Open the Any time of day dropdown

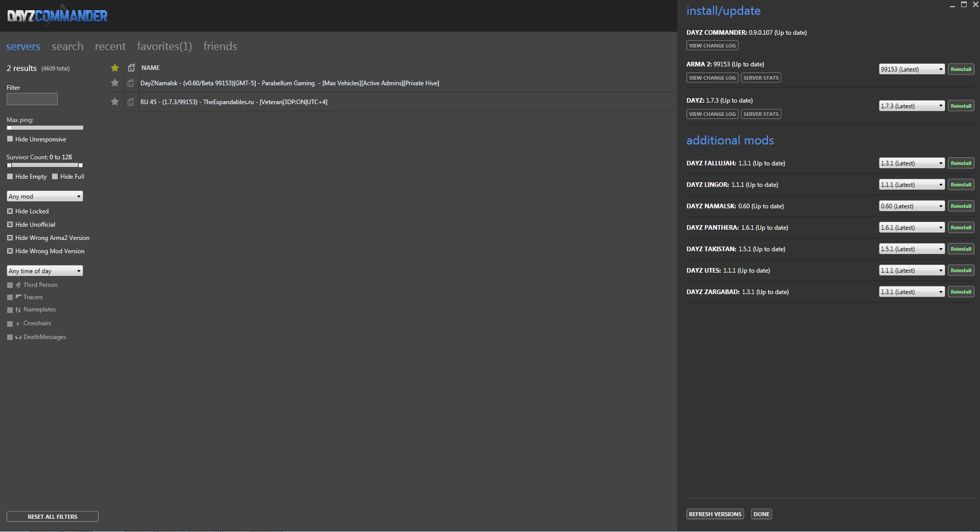pos(45,271)
